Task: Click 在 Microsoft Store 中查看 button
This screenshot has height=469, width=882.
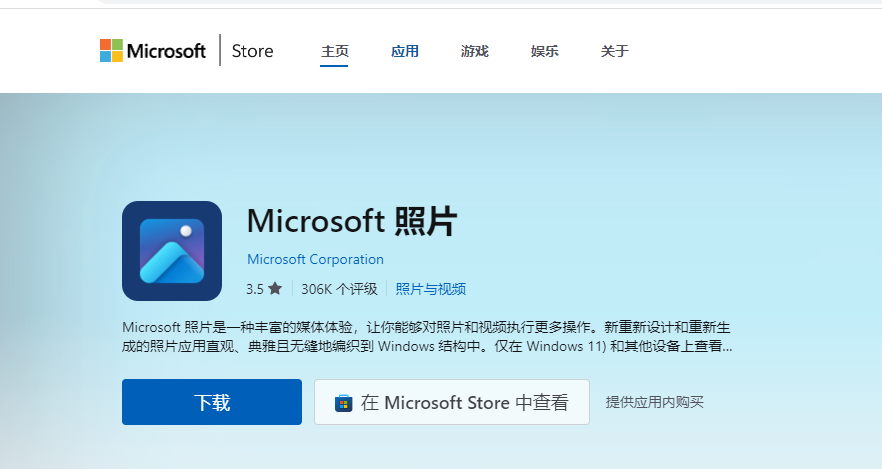Action: [452, 402]
